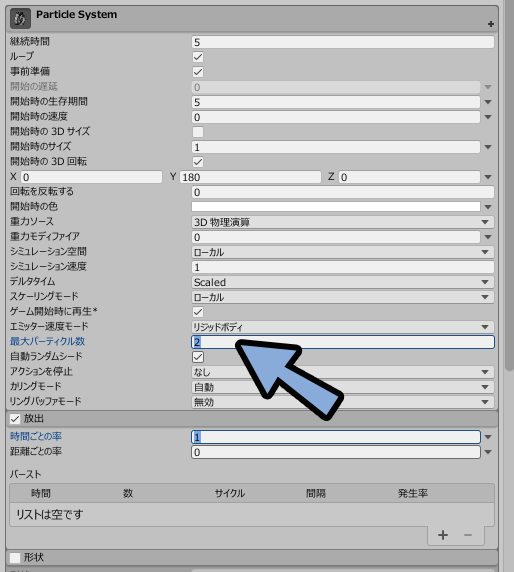Open mode arrow next to 時間ごとの率
The height and width of the screenshot is (572, 514).
tap(488, 437)
